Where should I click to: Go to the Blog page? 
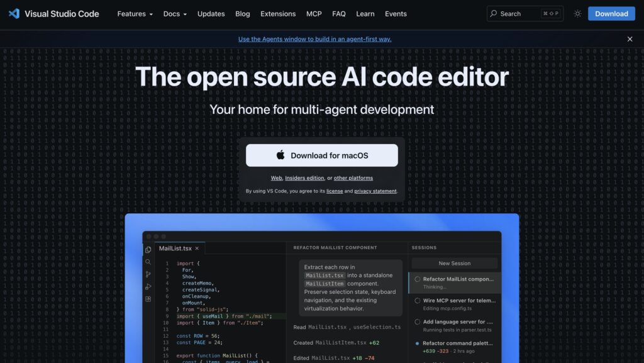(x=243, y=14)
